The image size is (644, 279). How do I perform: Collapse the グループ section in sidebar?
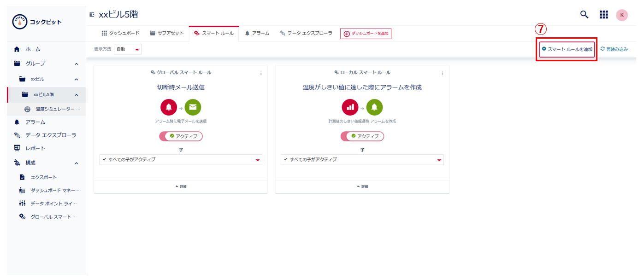point(76,64)
